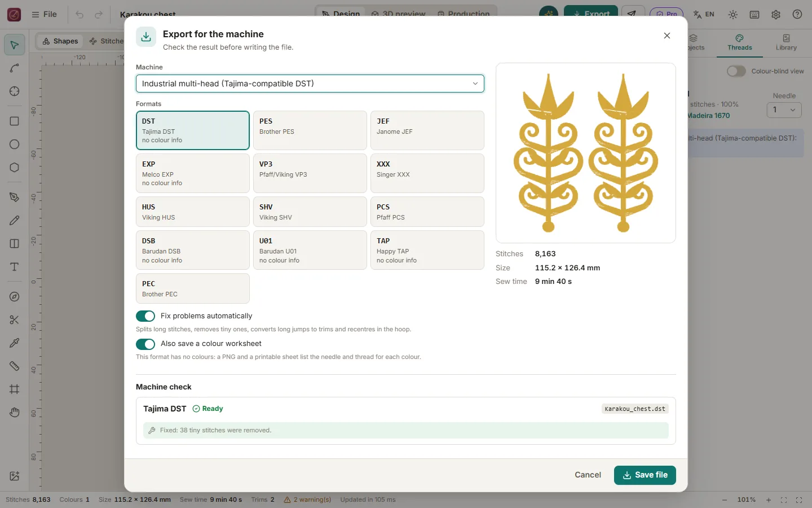Image resolution: width=812 pixels, height=508 pixels.
Task: Open the EN language selector
Action: [x=704, y=15]
